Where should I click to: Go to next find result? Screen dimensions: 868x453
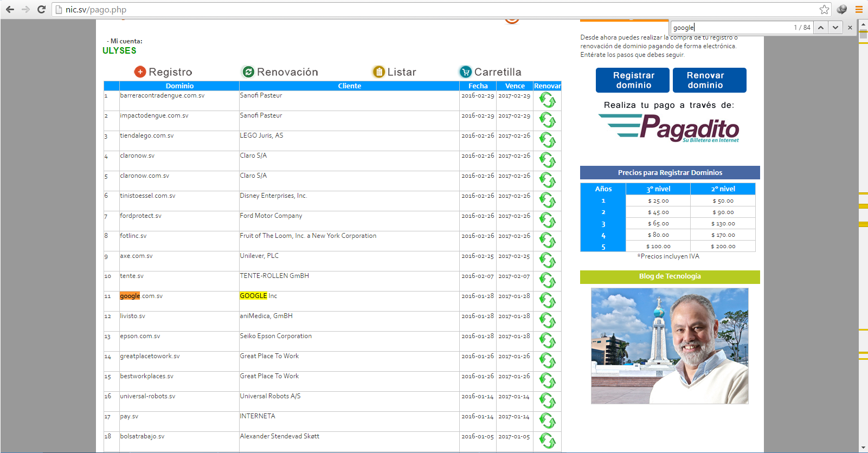[835, 27]
